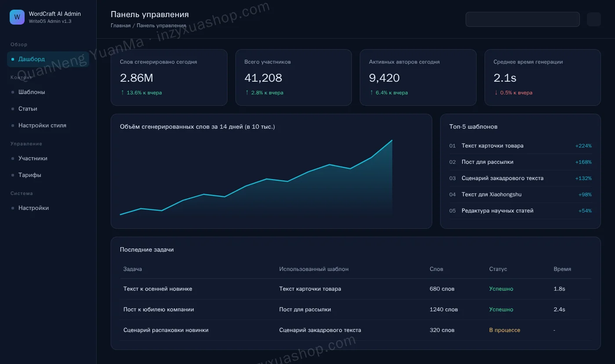Click the 13.6% к вчера indicator
The image size is (615, 364).
pyautogui.click(x=141, y=93)
